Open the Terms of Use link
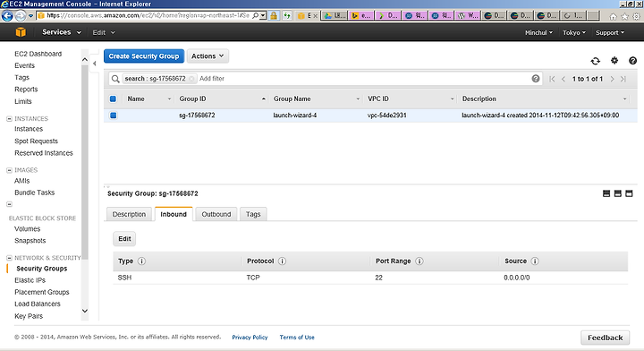This screenshot has height=351, width=644. [297, 338]
